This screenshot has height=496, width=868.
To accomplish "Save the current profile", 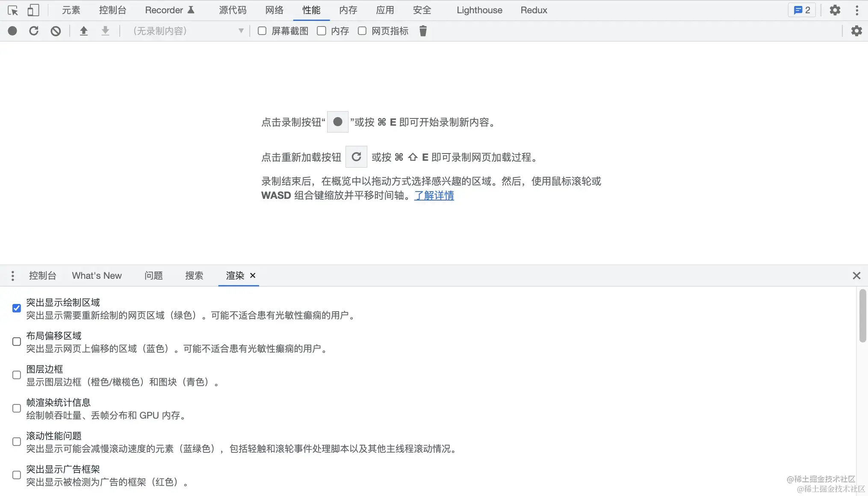I will (105, 31).
